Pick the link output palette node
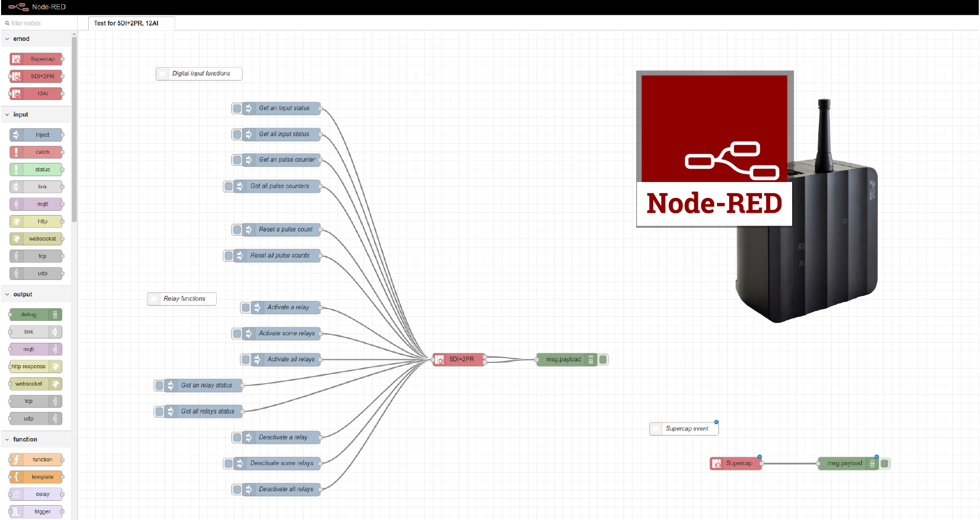The image size is (980, 520). click(35, 332)
